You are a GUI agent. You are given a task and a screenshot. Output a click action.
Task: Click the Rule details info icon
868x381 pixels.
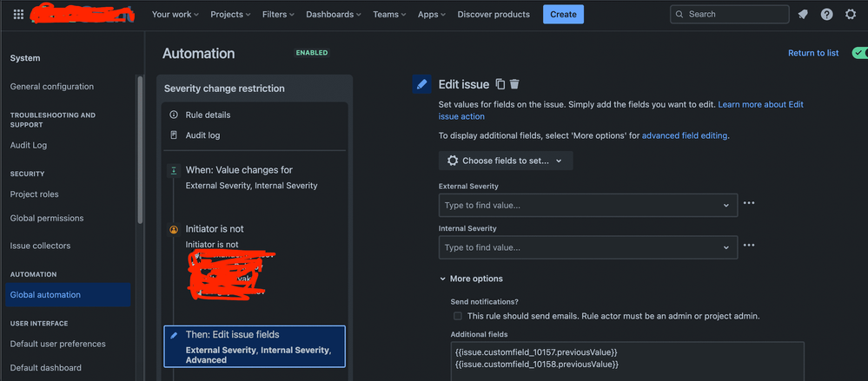coord(174,115)
